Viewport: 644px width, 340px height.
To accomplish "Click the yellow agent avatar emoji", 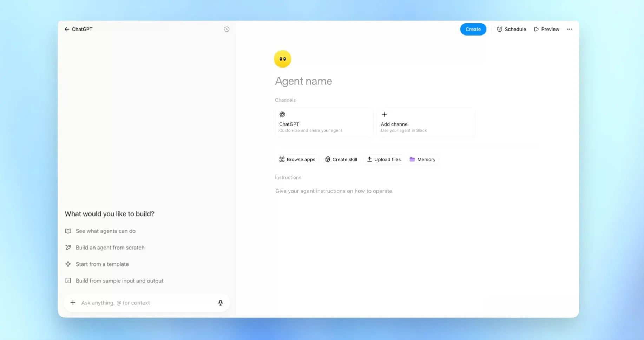I will coord(283,59).
